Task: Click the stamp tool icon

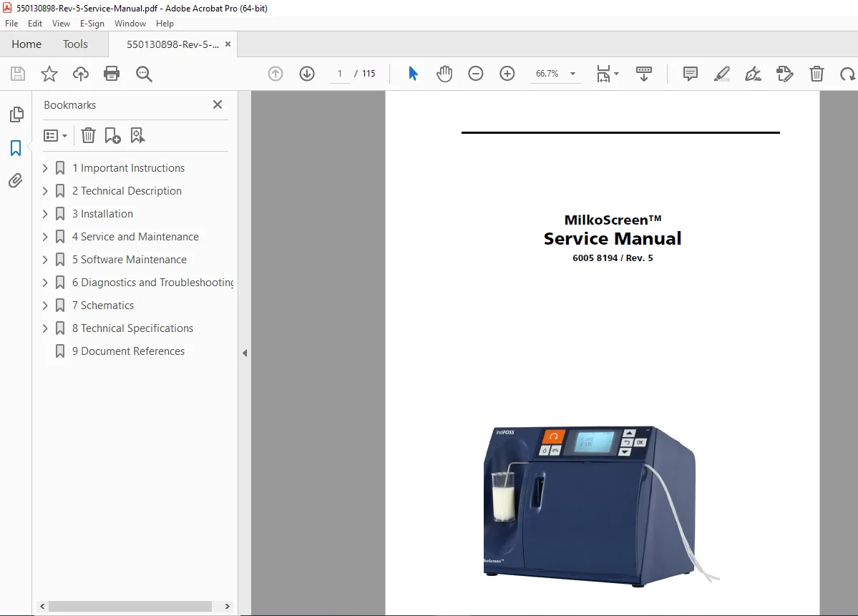Action: pyautogui.click(x=785, y=73)
